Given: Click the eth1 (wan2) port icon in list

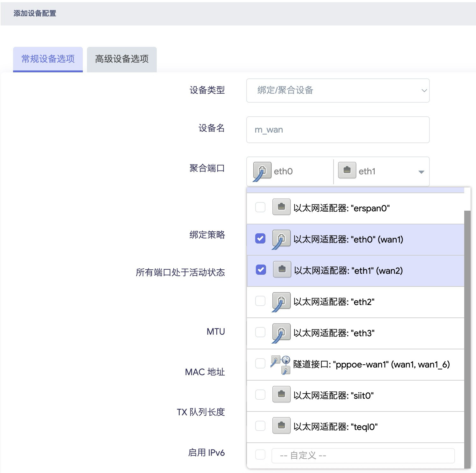Looking at the screenshot, I should coord(282,270).
